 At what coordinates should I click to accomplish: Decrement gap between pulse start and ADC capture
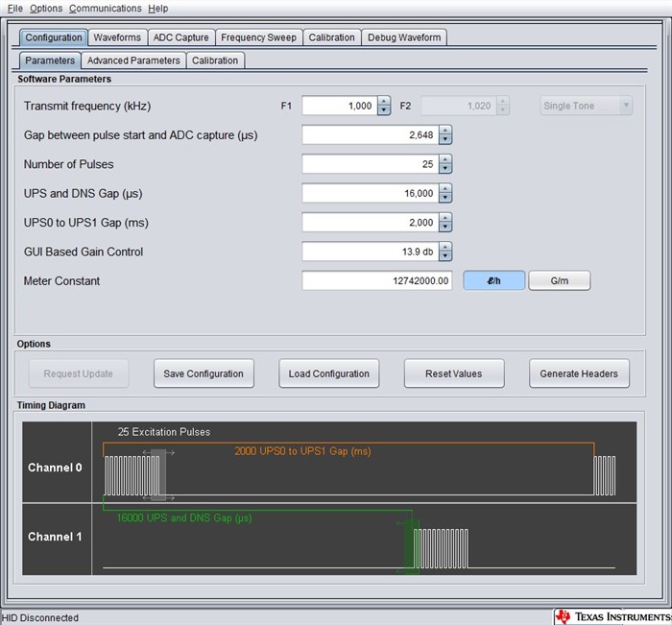(x=445, y=140)
